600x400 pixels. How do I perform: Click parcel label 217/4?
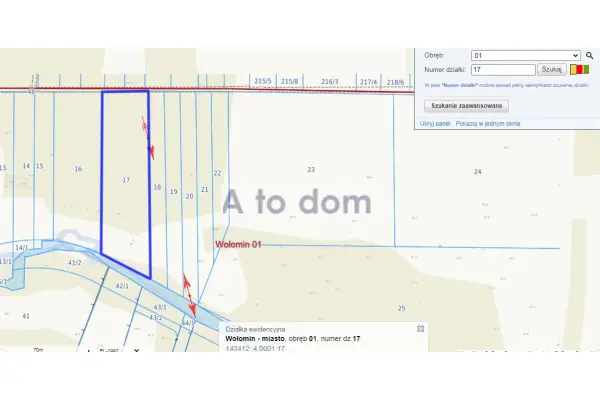coord(368,82)
